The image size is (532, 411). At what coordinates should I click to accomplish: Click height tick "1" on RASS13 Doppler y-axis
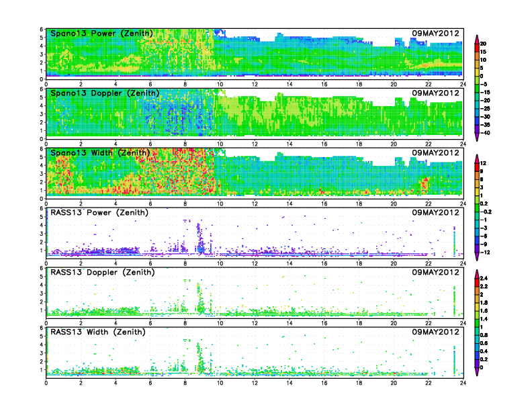coord(42,310)
